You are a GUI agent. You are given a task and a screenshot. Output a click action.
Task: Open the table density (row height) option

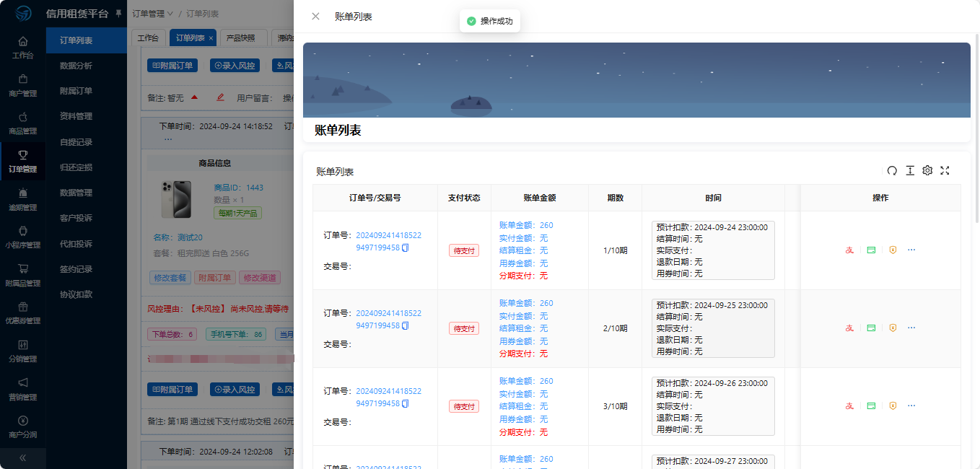(910, 170)
